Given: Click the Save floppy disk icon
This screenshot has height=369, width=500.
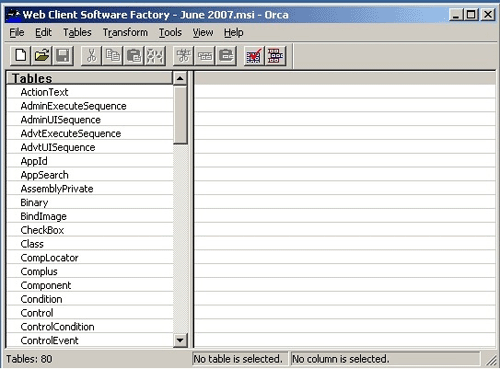Looking at the screenshot, I should click(63, 56).
